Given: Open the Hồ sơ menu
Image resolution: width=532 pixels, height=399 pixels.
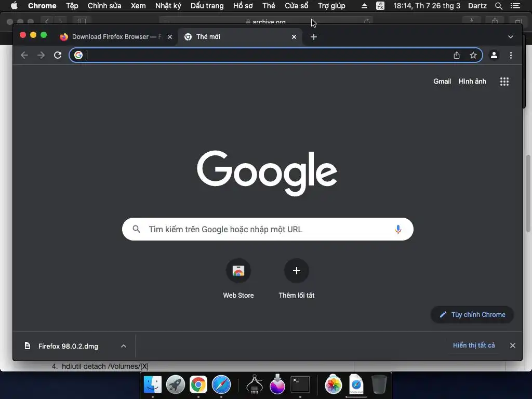Looking at the screenshot, I should click(x=243, y=6).
